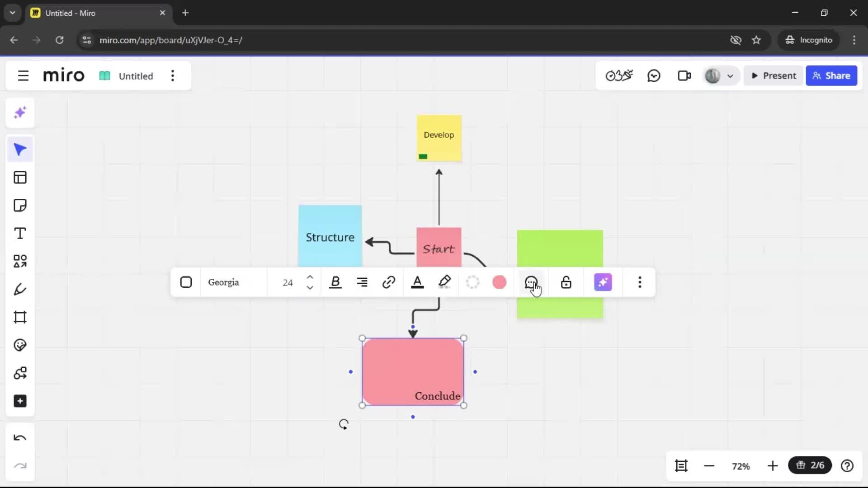Insert a link on the shape
Image resolution: width=868 pixels, height=488 pixels.
coord(389,282)
